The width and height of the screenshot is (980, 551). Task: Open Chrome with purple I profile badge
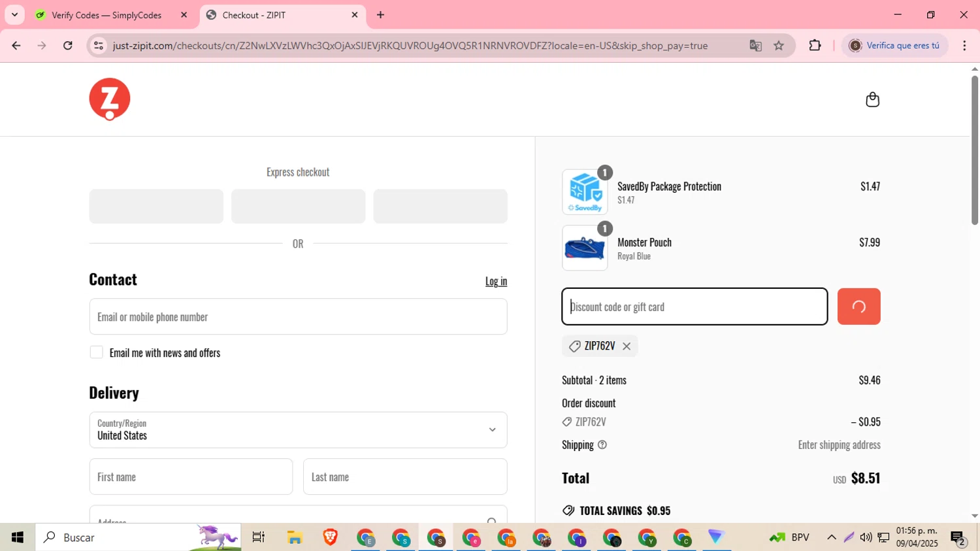578,537
